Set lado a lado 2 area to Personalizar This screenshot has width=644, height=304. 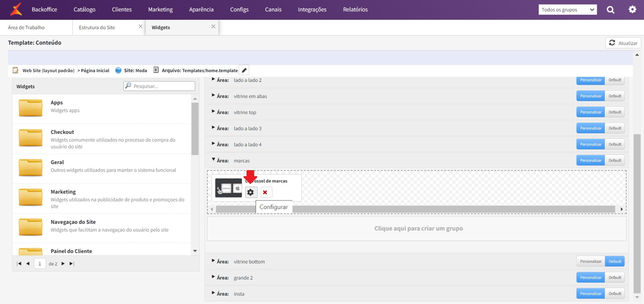(x=591, y=80)
